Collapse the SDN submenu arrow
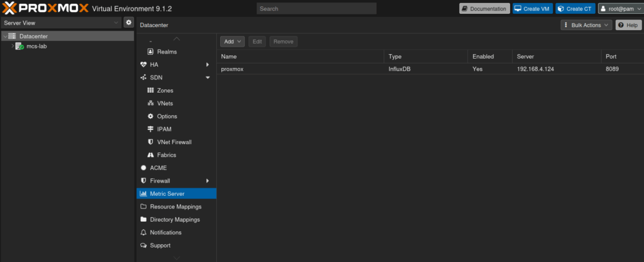This screenshot has width=644, height=262. tap(208, 77)
